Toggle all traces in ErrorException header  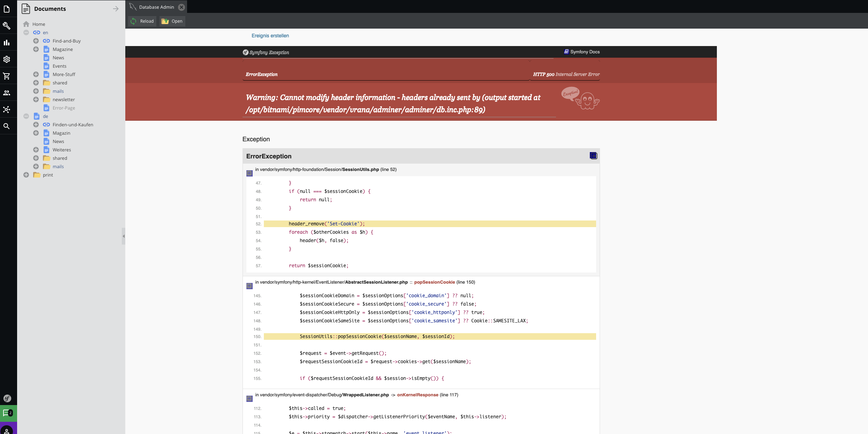(x=593, y=156)
